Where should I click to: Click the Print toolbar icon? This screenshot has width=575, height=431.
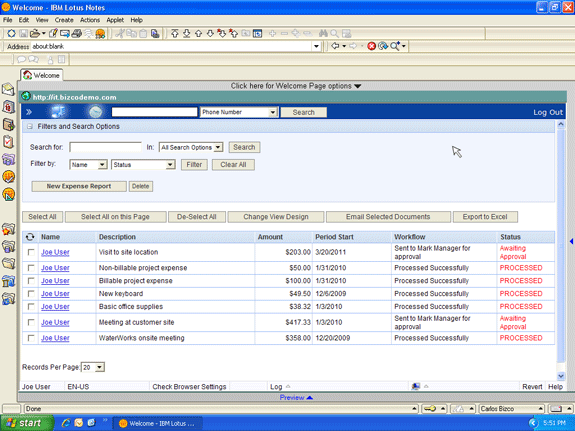pyautogui.click(x=77, y=34)
